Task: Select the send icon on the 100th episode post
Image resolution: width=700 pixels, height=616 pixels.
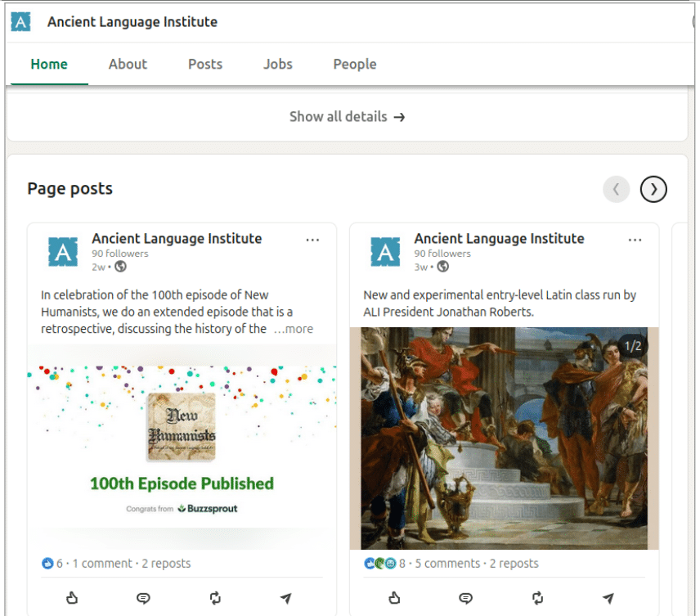Action: tap(286, 598)
